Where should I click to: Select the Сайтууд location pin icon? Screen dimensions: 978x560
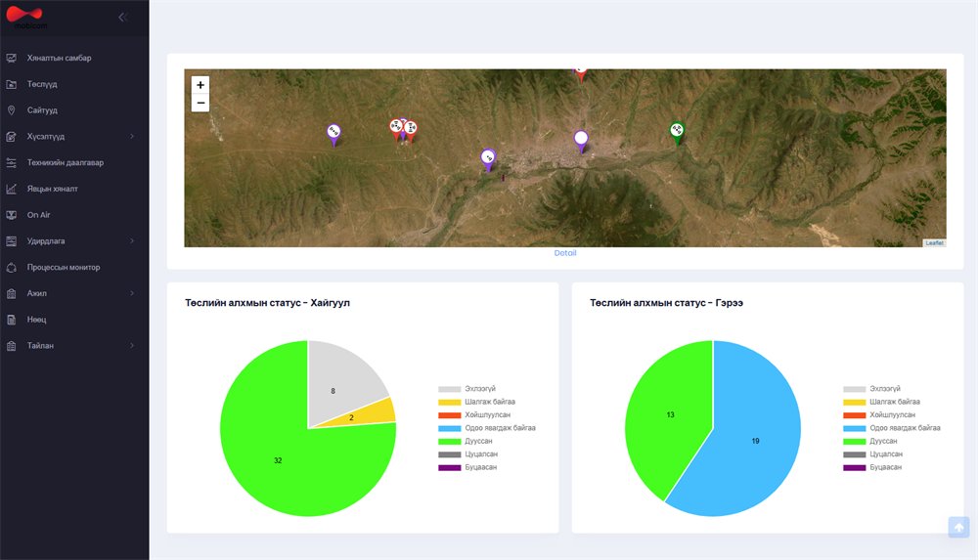click(11, 110)
